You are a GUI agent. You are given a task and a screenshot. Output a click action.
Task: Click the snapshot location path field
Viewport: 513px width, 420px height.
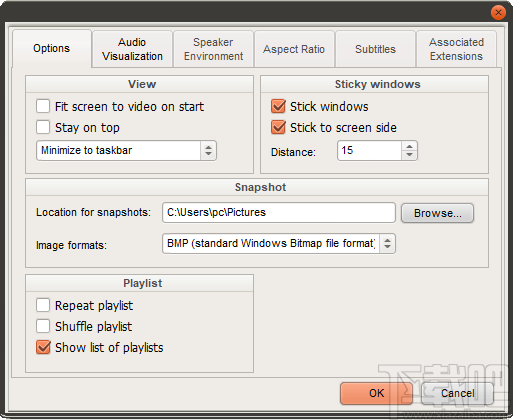point(279,212)
